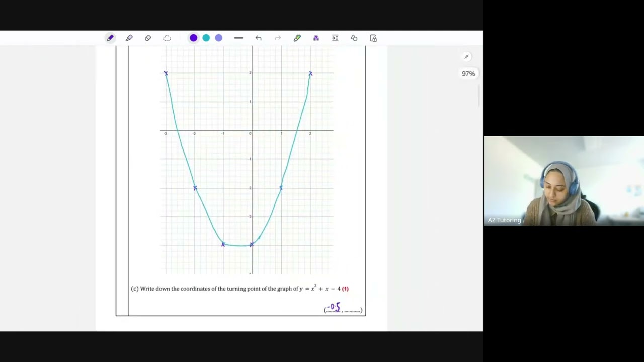Select the text box insert tool
Image resolution: width=644 pixels, height=362 pixels.
[335, 38]
